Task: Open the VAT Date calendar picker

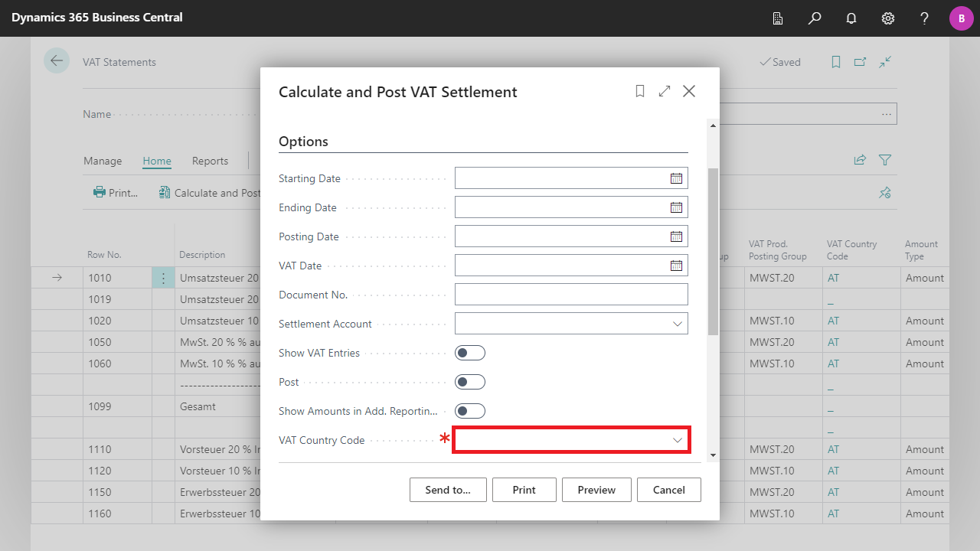Action: pos(676,266)
